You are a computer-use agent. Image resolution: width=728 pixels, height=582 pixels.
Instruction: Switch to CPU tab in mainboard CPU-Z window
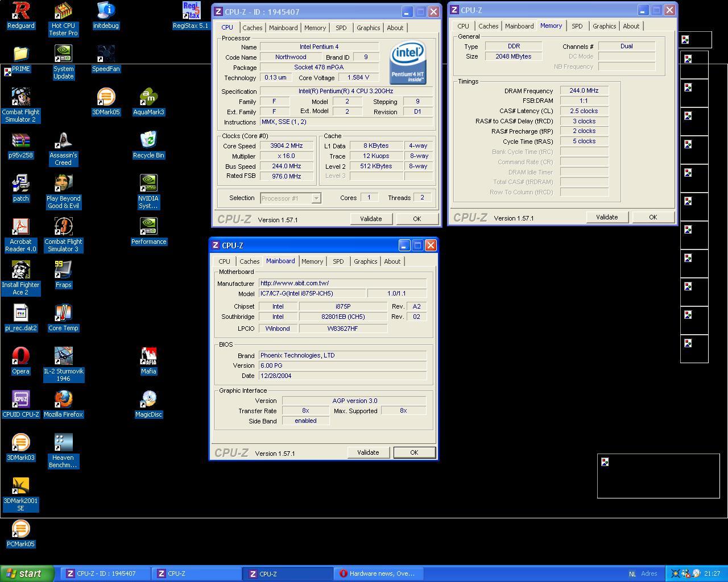224,261
